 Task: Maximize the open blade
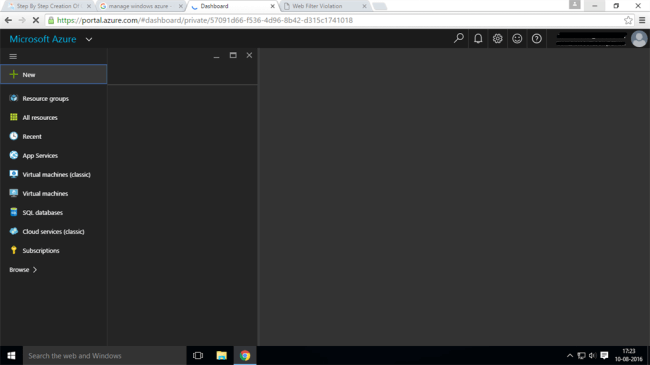tap(233, 55)
